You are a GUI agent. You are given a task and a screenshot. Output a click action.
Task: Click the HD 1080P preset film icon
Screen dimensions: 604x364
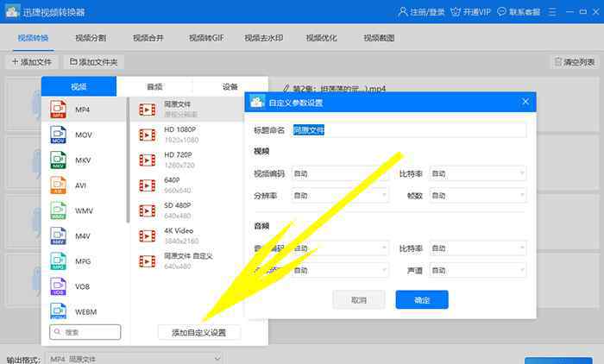pos(148,135)
